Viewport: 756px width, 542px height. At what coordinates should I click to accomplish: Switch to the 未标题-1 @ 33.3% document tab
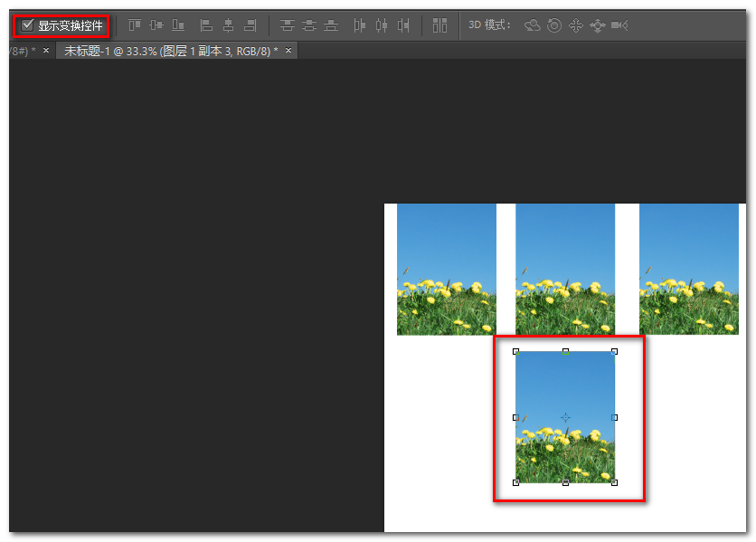pyautogui.click(x=171, y=51)
